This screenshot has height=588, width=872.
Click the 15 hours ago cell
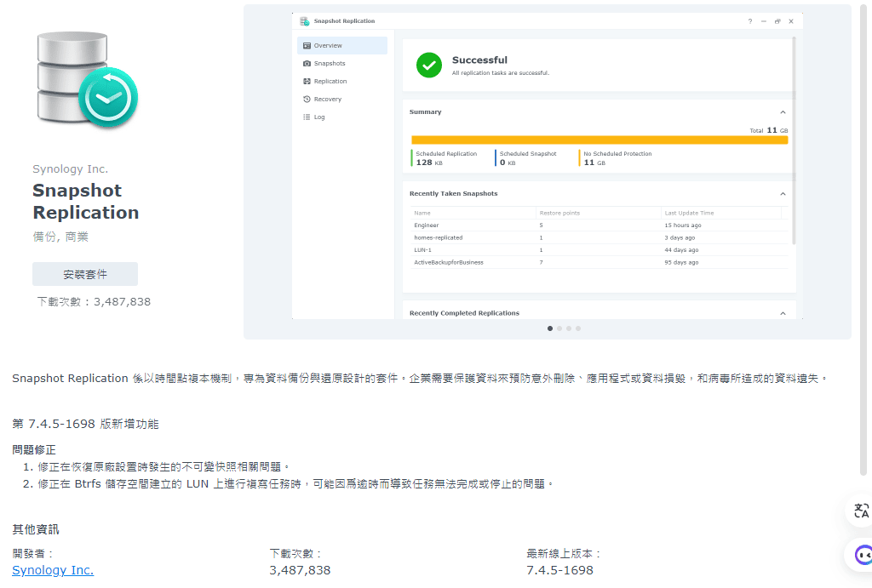[x=682, y=225]
